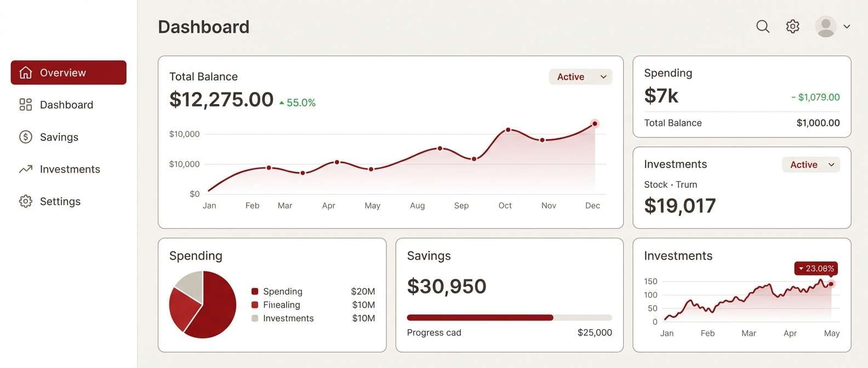Viewport: 868px width, 368px height.
Task: Open Savings using the dollar icon
Action: [x=25, y=137]
